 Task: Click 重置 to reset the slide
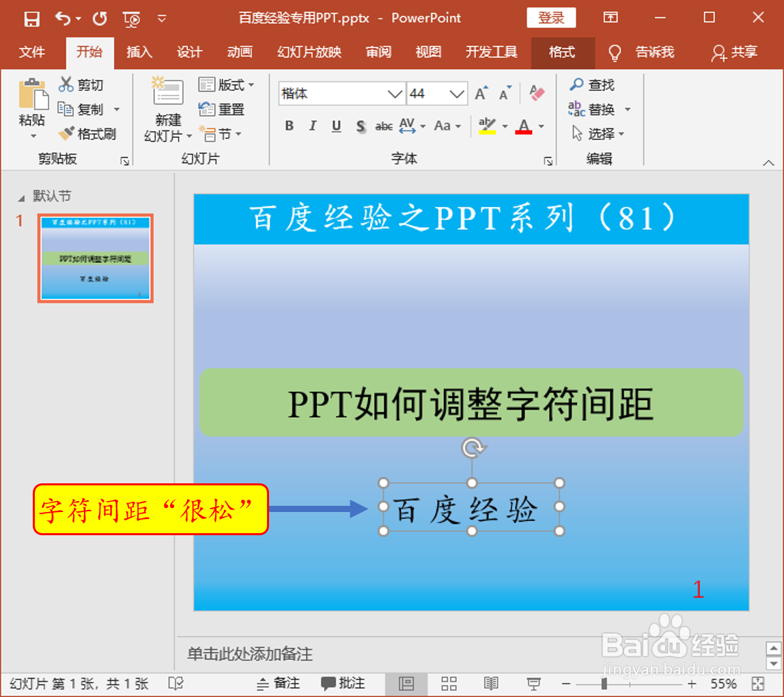[221, 109]
